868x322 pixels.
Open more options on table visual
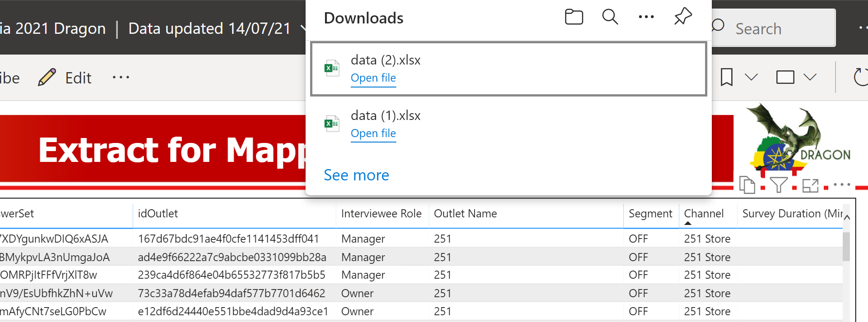pos(842,184)
